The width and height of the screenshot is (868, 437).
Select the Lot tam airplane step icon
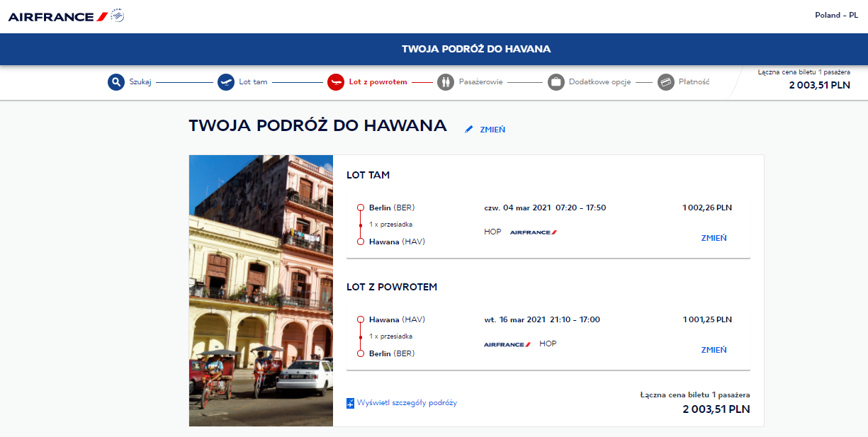(226, 82)
